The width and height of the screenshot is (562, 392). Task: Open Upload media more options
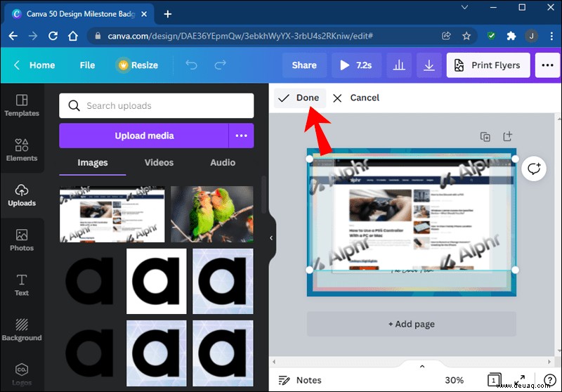click(241, 136)
